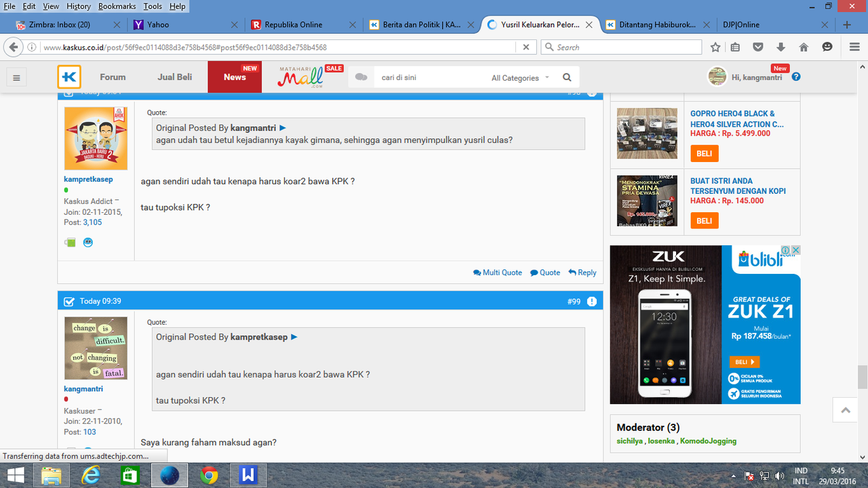Viewport: 868px width, 488px height.
Task: Open the Tools menu
Action: (x=153, y=6)
